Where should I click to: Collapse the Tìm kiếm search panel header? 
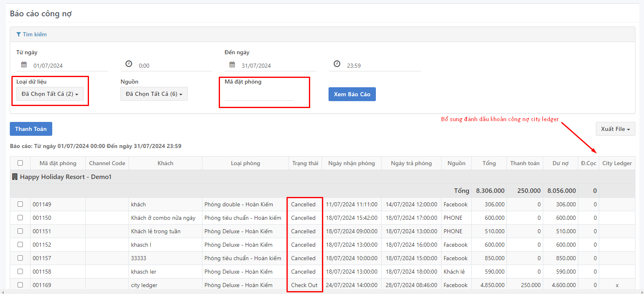(322, 34)
